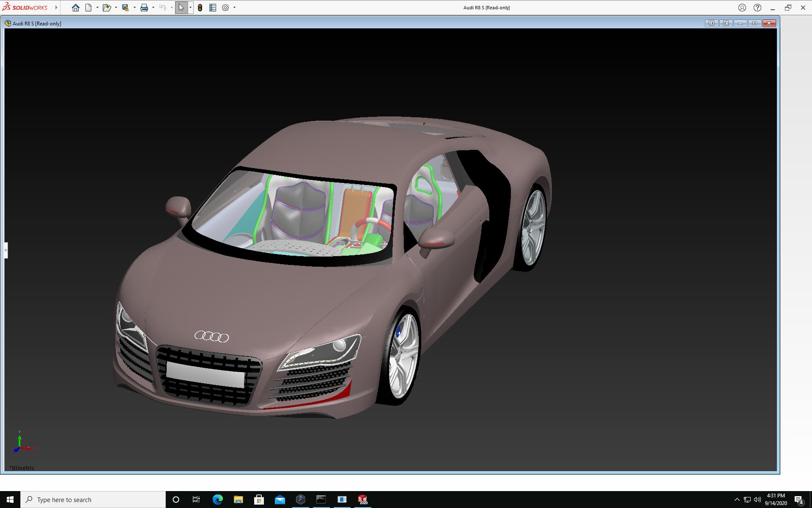Viewport: 812px width, 508px height.
Task: Expand the Save dropdown arrow
Action: pos(134,8)
